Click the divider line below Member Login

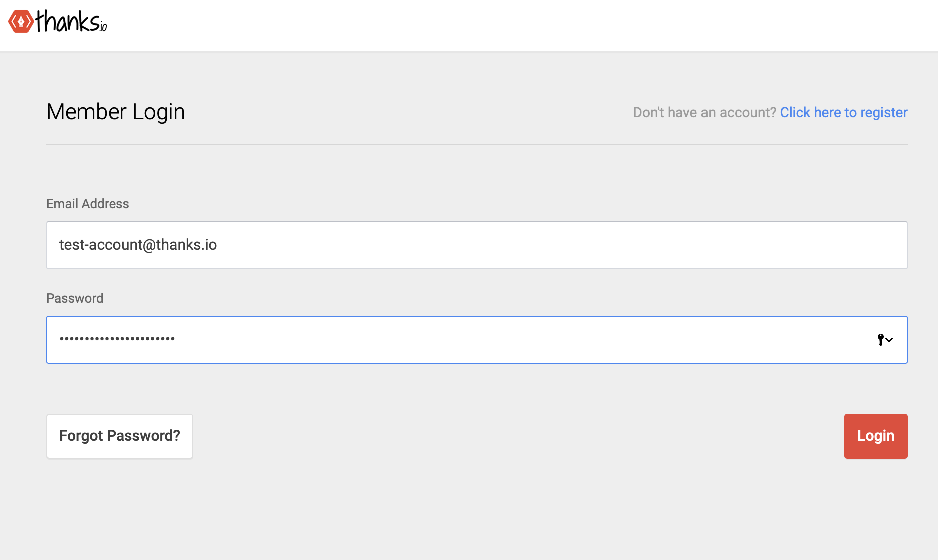coord(476,145)
